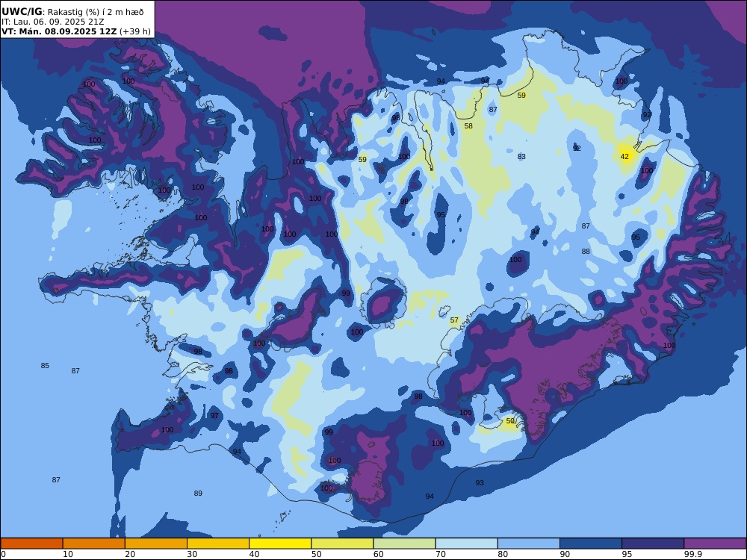Click the 20-30 amber legend swatch

pos(156,544)
